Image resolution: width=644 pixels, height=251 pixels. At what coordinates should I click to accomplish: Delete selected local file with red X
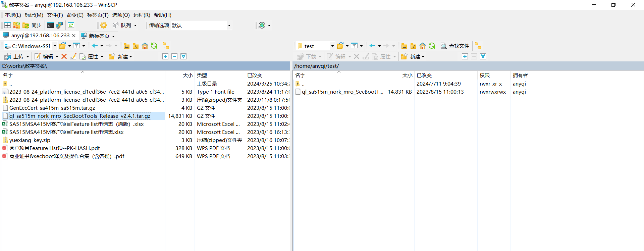[64, 56]
